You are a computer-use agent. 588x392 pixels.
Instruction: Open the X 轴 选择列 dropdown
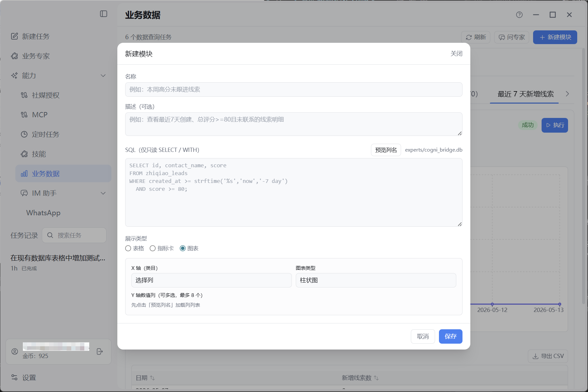(x=211, y=280)
